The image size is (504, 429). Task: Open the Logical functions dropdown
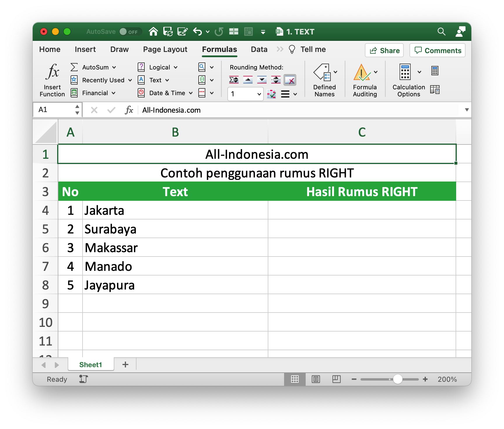point(176,67)
